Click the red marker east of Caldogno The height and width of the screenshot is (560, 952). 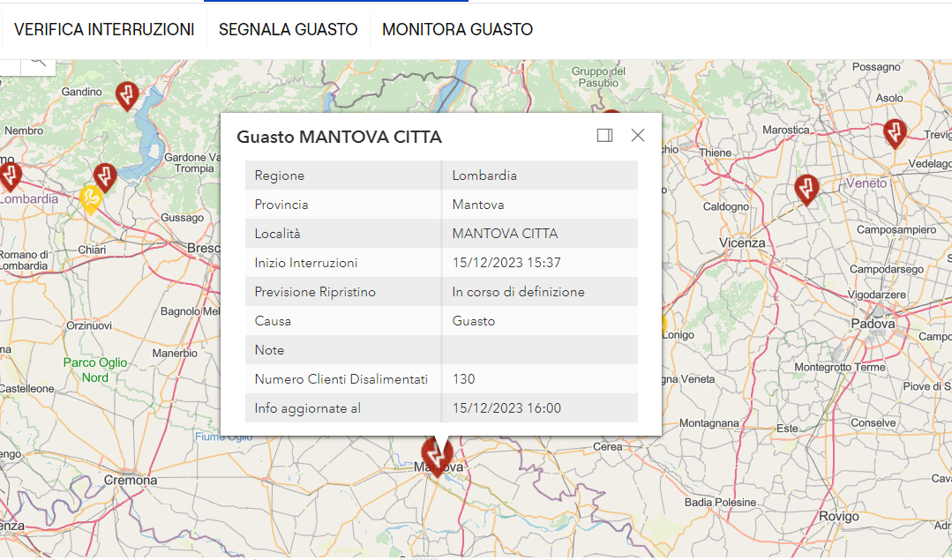[806, 189]
